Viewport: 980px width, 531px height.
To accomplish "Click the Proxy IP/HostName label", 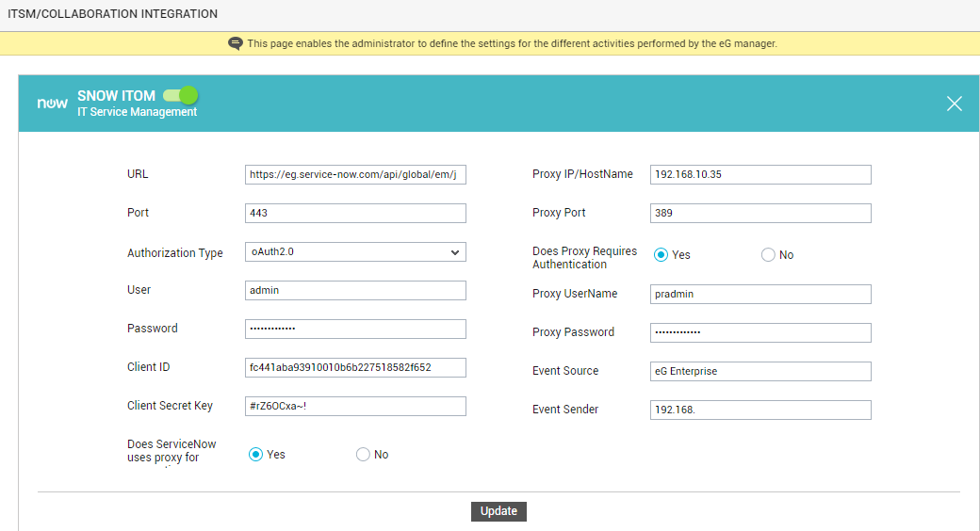I will (582, 174).
